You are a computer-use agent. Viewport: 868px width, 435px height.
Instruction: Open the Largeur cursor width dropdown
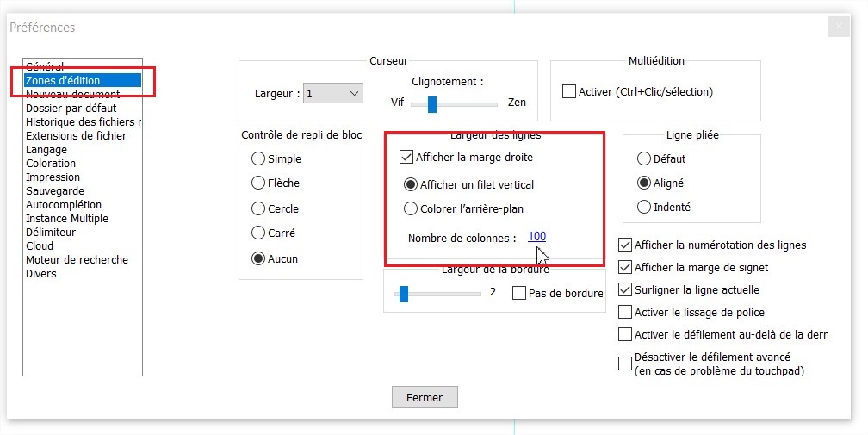pyautogui.click(x=332, y=94)
